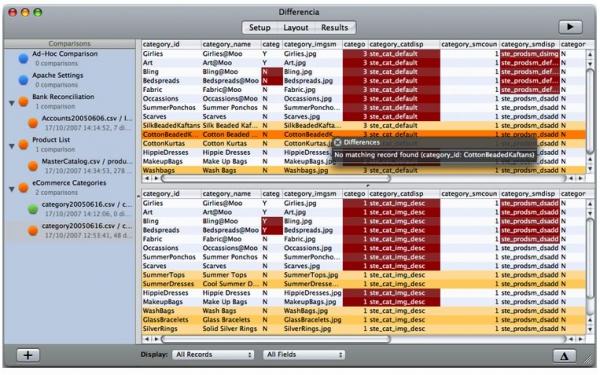Click up arrow of top table scrollbar

point(590,55)
